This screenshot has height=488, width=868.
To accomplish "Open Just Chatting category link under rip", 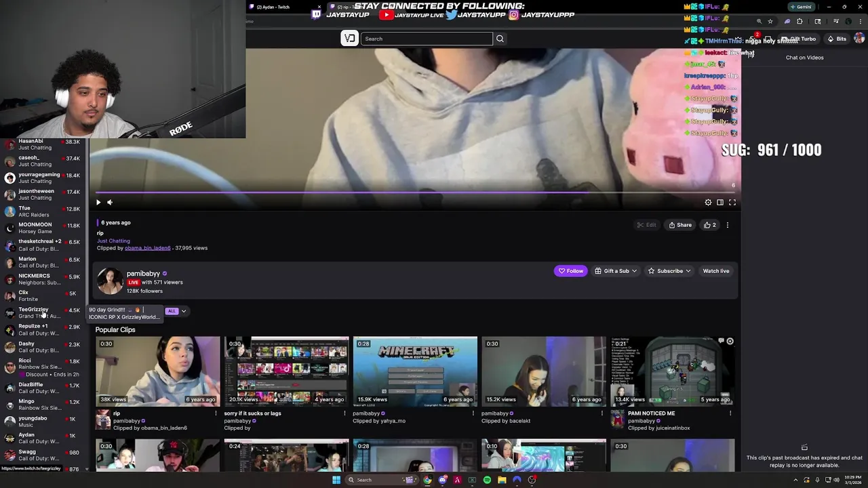I will coord(113,241).
